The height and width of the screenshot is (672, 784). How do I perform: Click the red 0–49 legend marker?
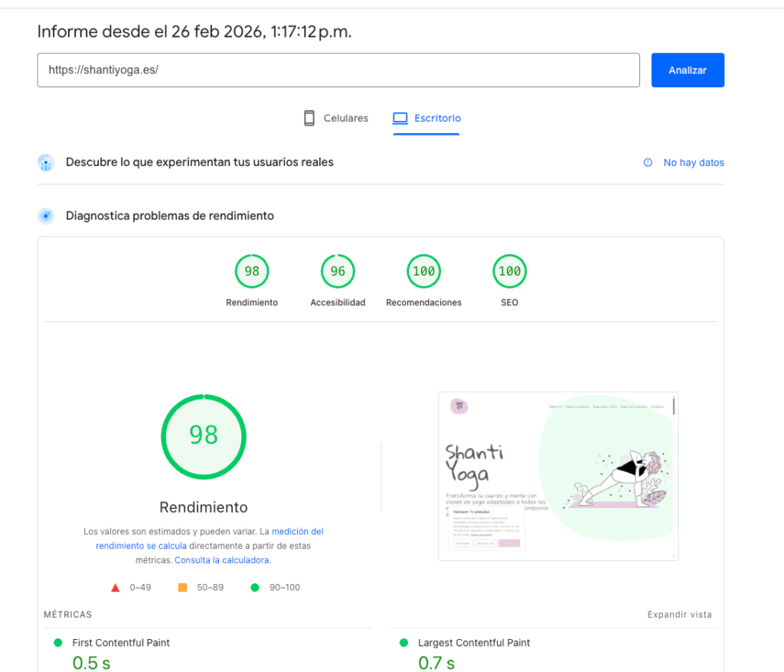pyautogui.click(x=116, y=587)
